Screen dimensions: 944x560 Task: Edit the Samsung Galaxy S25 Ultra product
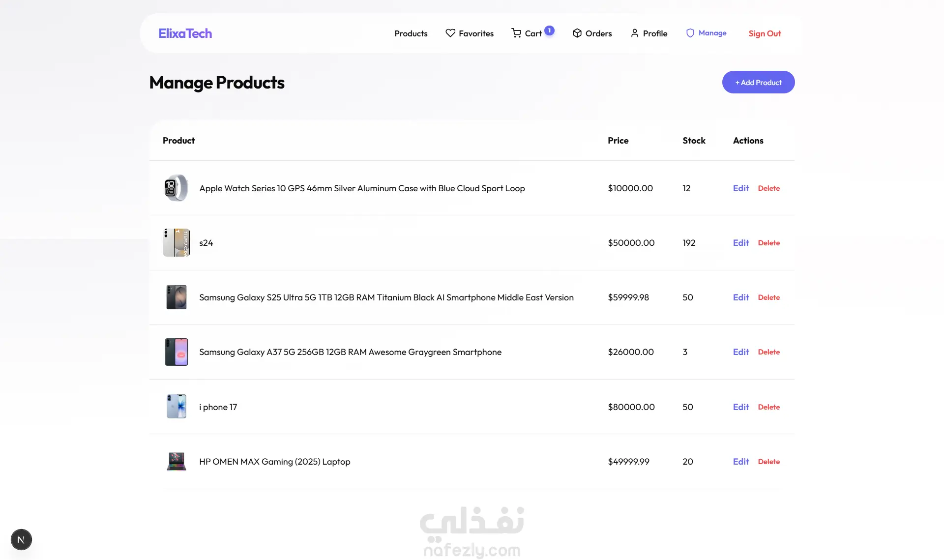[741, 297]
